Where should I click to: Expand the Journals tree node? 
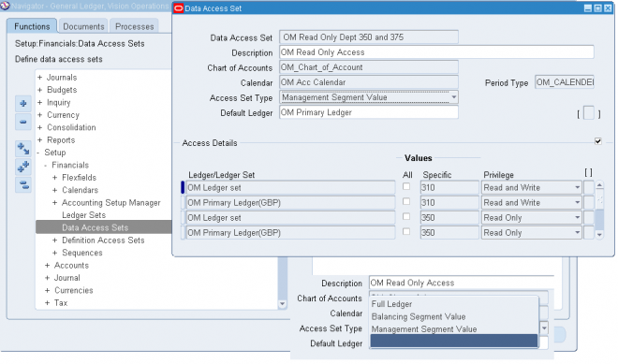[x=40, y=78]
